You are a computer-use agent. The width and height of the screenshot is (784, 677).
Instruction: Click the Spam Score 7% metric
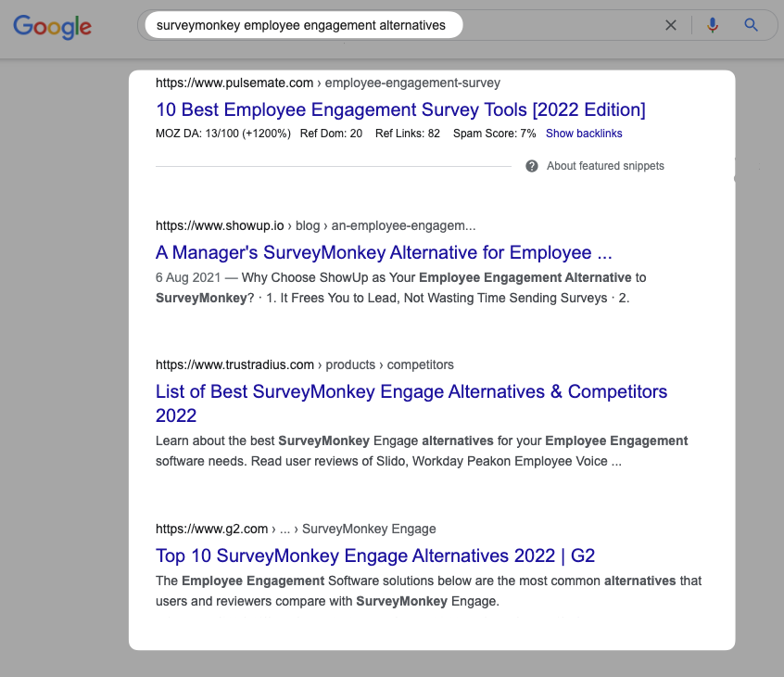pyautogui.click(x=494, y=134)
